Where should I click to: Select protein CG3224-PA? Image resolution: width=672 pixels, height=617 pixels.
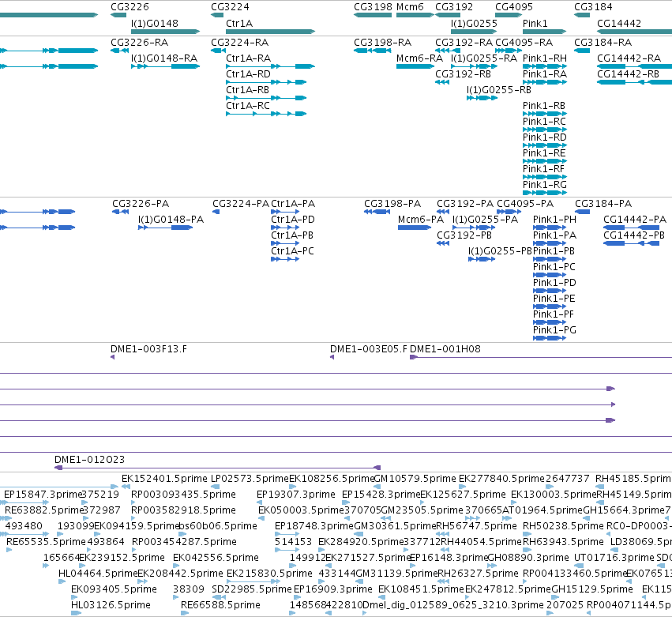coord(241,204)
